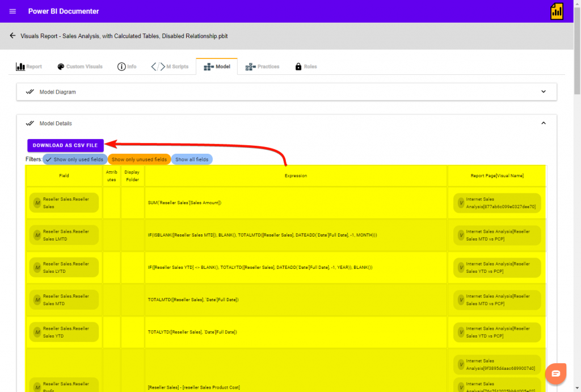Click the 'Display Folder' column header
Screen dimensions: 581x392
point(132,176)
